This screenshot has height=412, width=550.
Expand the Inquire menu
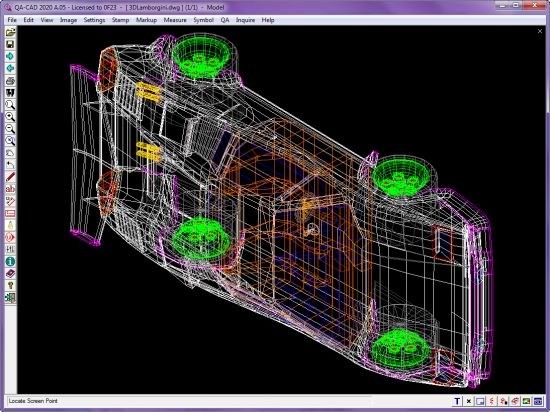tap(245, 20)
